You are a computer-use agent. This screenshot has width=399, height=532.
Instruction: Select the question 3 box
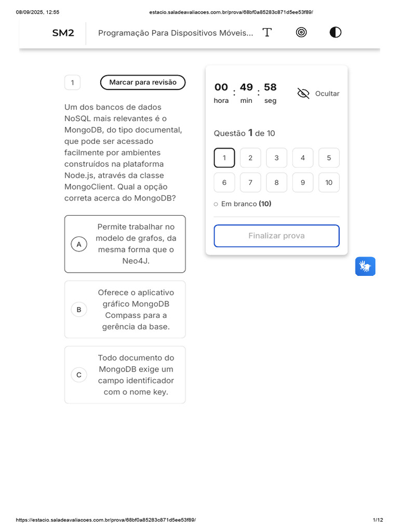pyautogui.click(x=276, y=158)
